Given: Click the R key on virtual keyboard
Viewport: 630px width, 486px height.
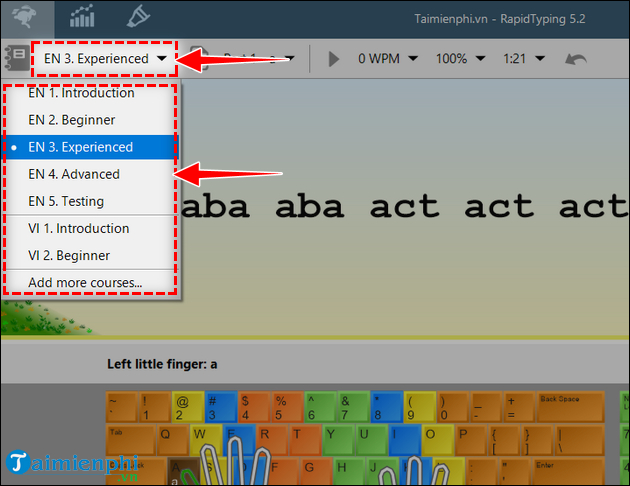Looking at the screenshot, I should [x=272, y=440].
